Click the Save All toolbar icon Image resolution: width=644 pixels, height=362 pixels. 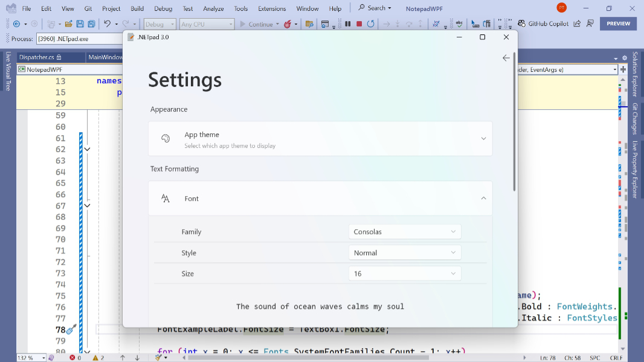pyautogui.click(x=91, y=23)
